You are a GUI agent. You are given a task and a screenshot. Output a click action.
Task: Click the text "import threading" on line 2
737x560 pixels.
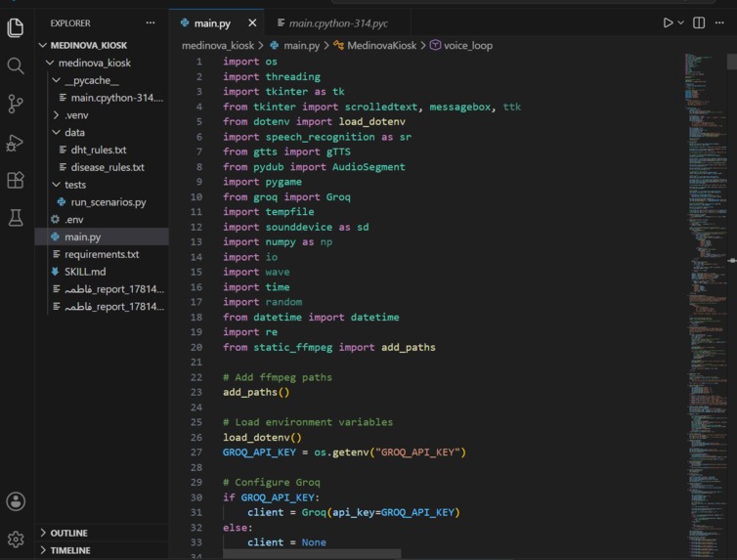[272, 76]
